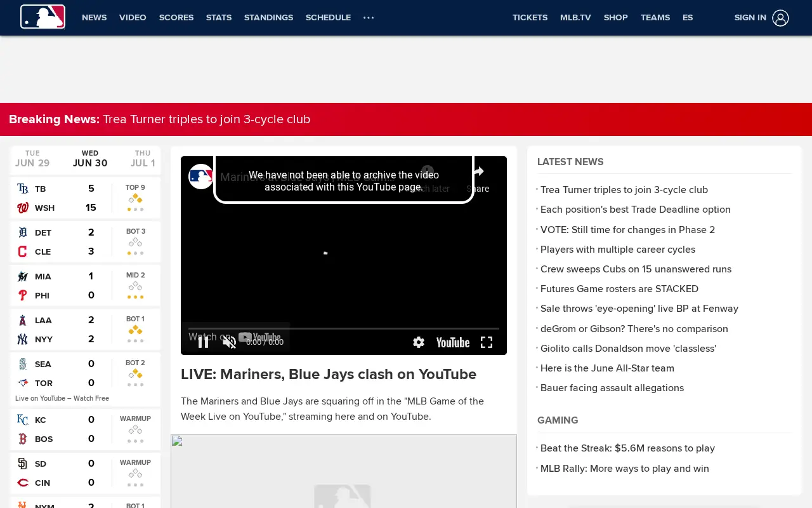This screenshot has height=508, width=812.
Task: Click the MLB channel avatar on the video
Action: 201,177
